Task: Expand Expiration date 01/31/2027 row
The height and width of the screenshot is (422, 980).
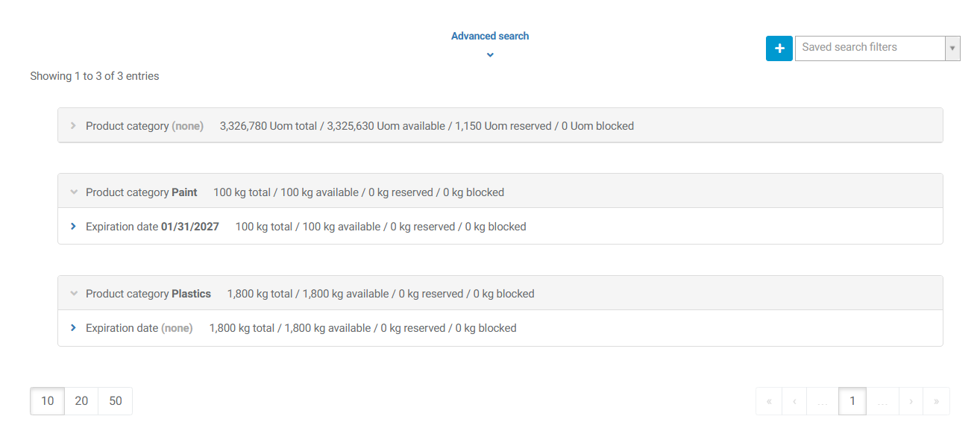Action: (73, 227)
